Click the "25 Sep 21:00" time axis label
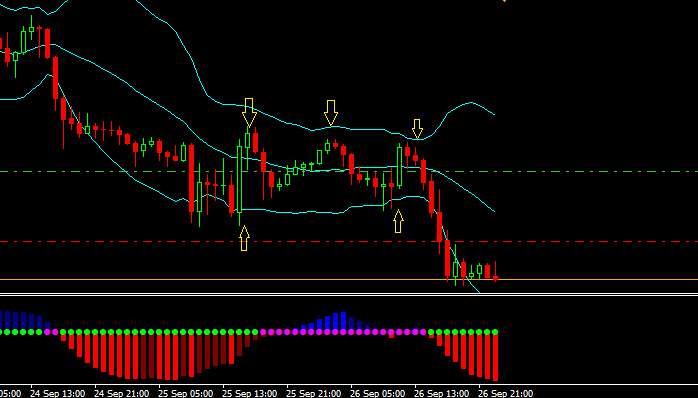The height and width of the screenshot is (398, 698). coord(314,394)
